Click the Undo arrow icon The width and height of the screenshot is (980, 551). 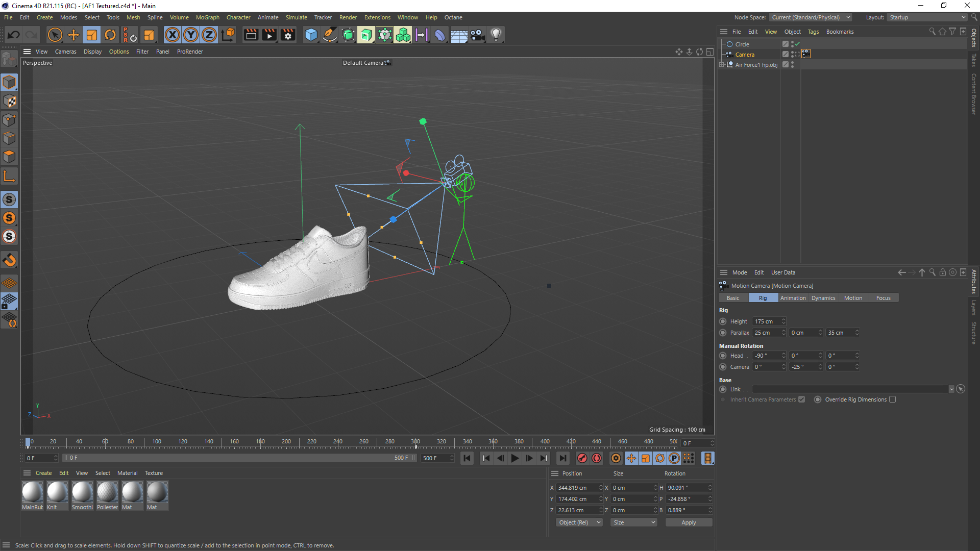click(x=14, y=35)
